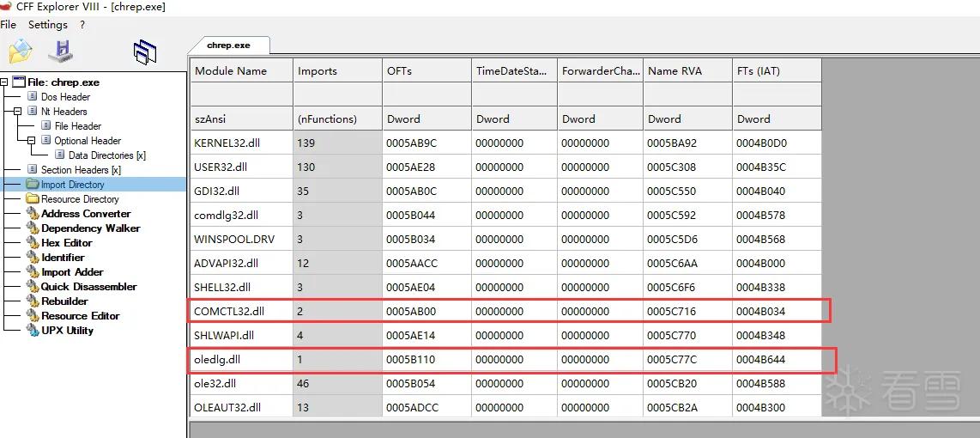The image size is (980, 438).
Task: Collapse the File: chrep.exe root node
Action: pyautogui.click(x=4, y=82)
